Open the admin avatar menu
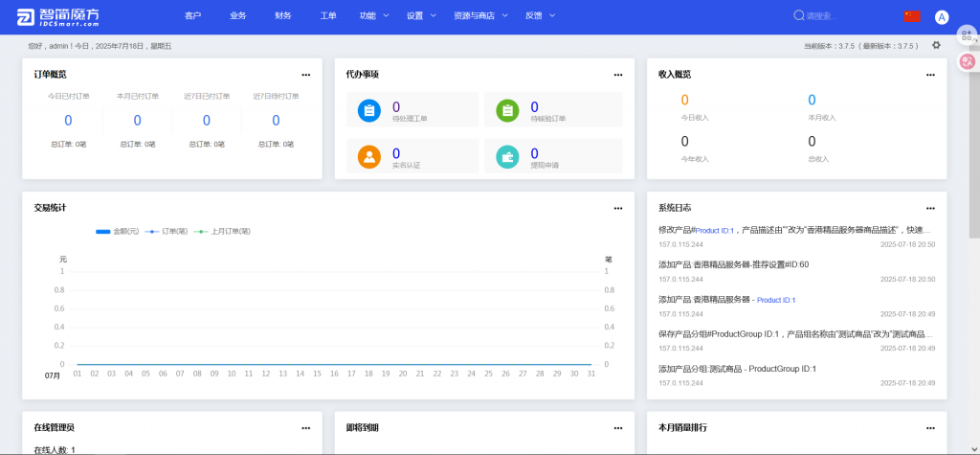 (942, 16)
